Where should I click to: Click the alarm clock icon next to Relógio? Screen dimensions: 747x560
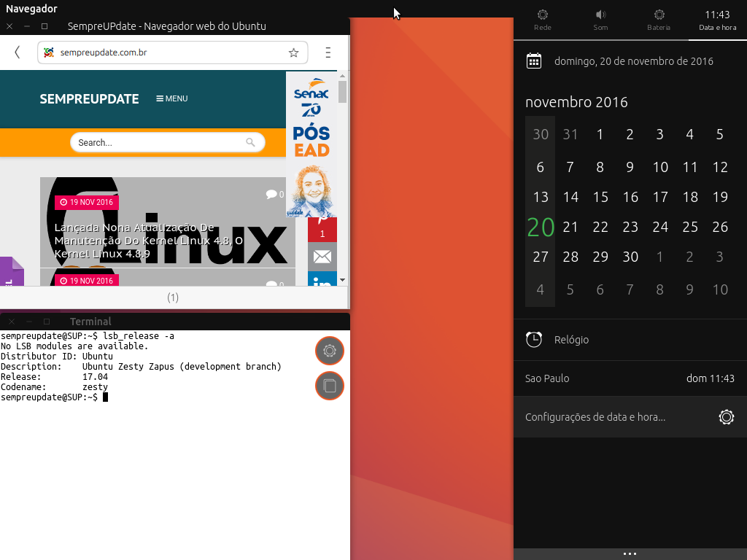pyautogui.click(x=534, y=340)
